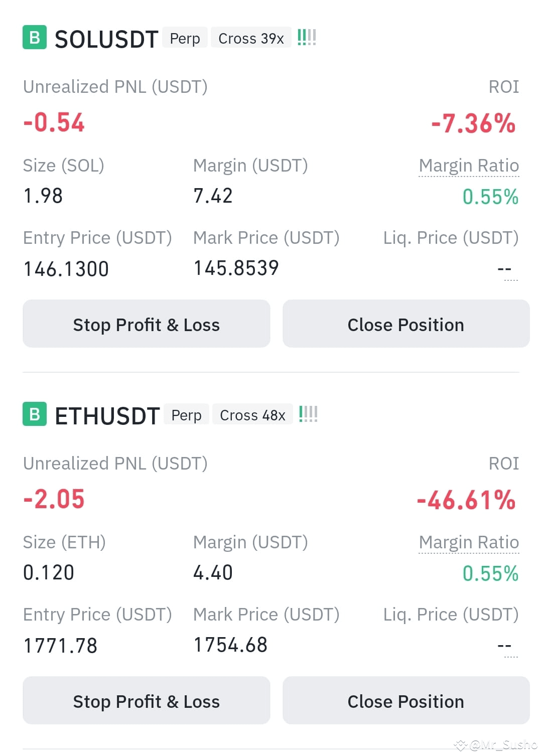Tap the Margin Ratio label under SOLUSDT

pos(469,166)
